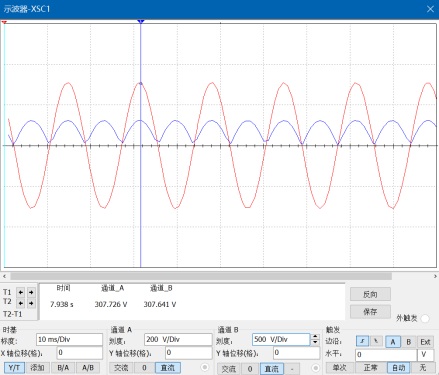This screenshot has width=439, height=375.
Task: Click the horizontal scrollbar track under waveform
Action: click(201, 276)
